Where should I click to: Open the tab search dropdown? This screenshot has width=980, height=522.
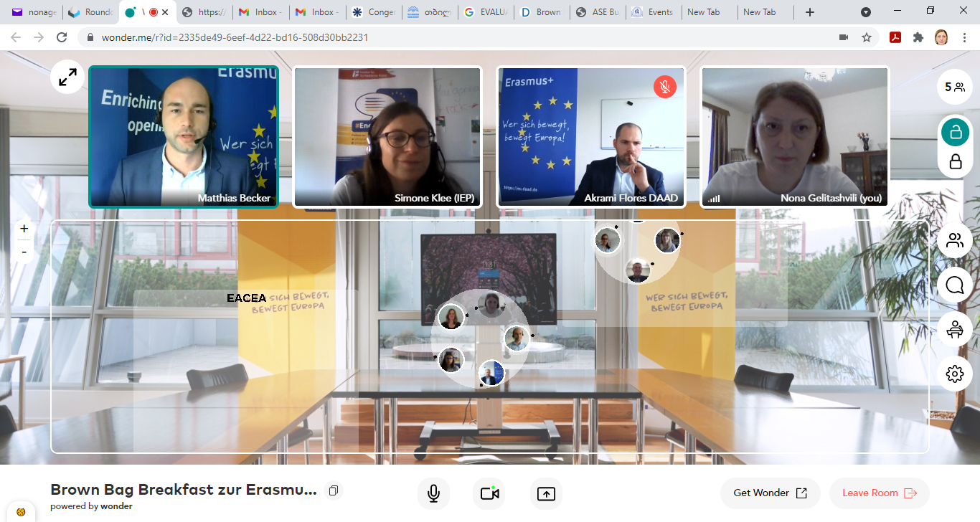(x=866, y=12)
